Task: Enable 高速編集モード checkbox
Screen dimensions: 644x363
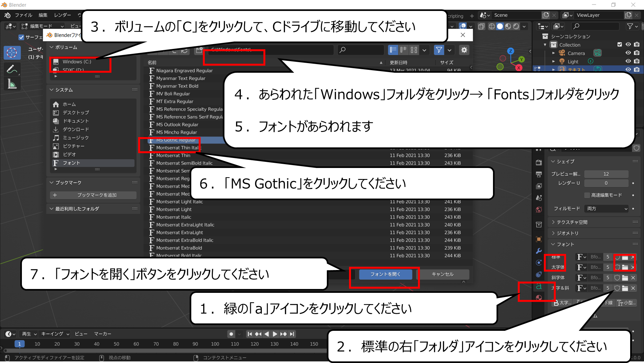Action: 587,195
